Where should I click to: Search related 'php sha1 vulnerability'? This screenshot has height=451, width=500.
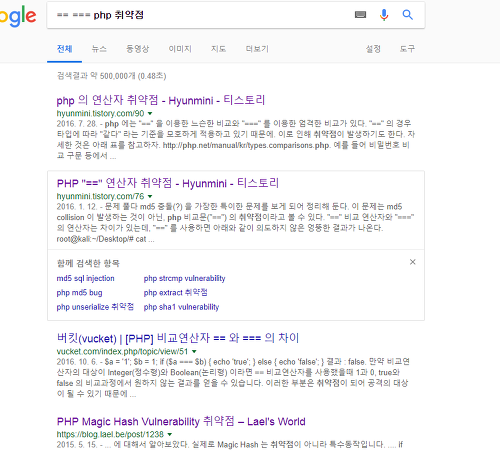pyautogui.click(x=181, y=307)
